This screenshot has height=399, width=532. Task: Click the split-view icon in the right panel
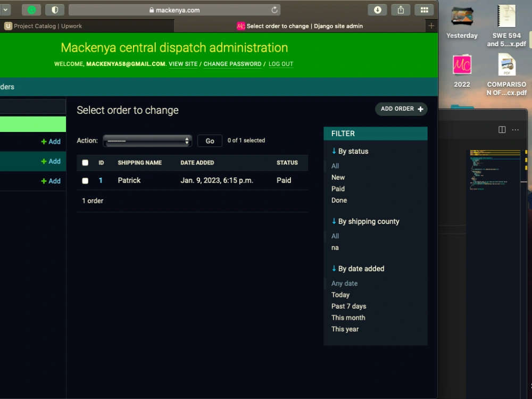tap(501, 130)
